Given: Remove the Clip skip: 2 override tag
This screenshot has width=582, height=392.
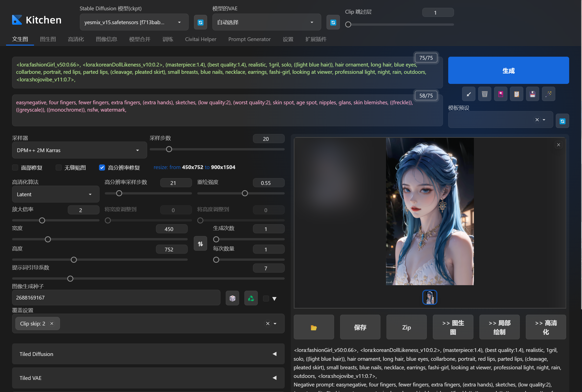Looking at the screenshot, I should pyautogui.click(x=52, y=323).
